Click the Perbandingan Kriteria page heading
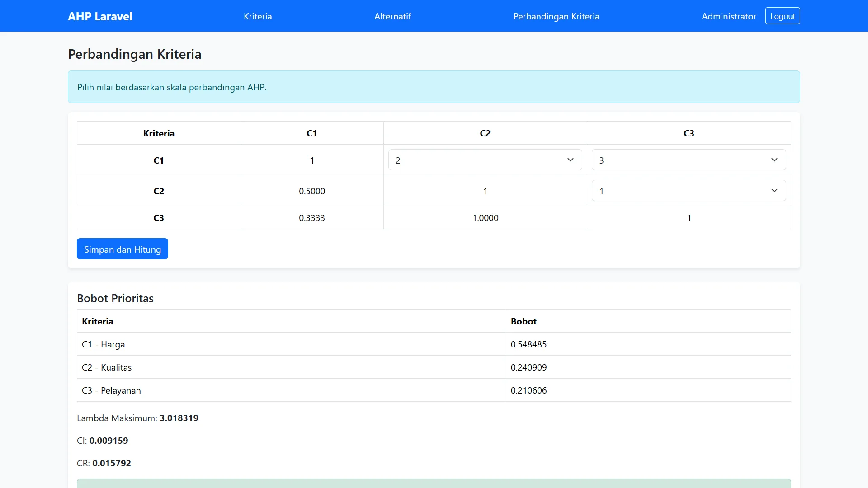Screen dimensions: 868x488 135,54
